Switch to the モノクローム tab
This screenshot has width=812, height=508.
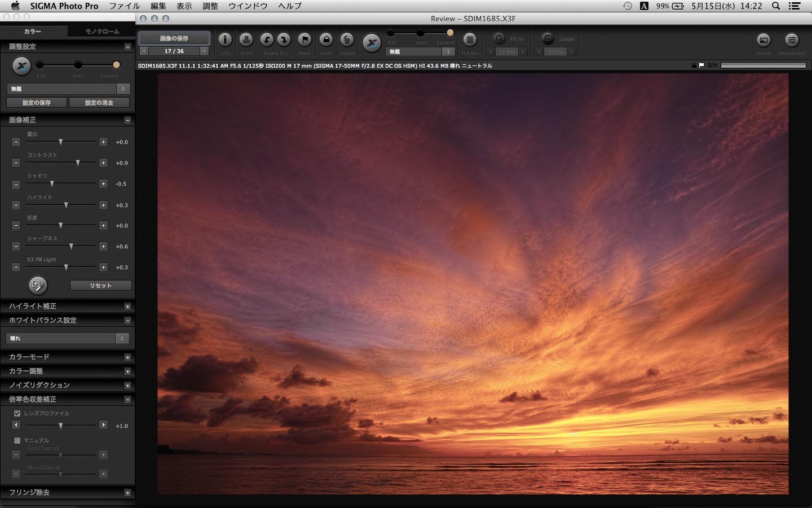coord(101,32)
